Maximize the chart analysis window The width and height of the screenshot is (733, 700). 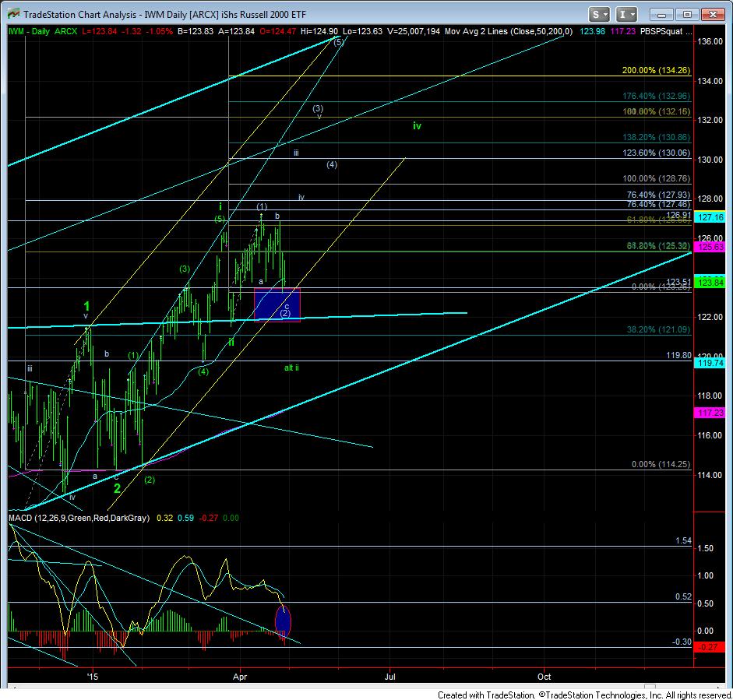pyautogui.click(x=687, y=15)
